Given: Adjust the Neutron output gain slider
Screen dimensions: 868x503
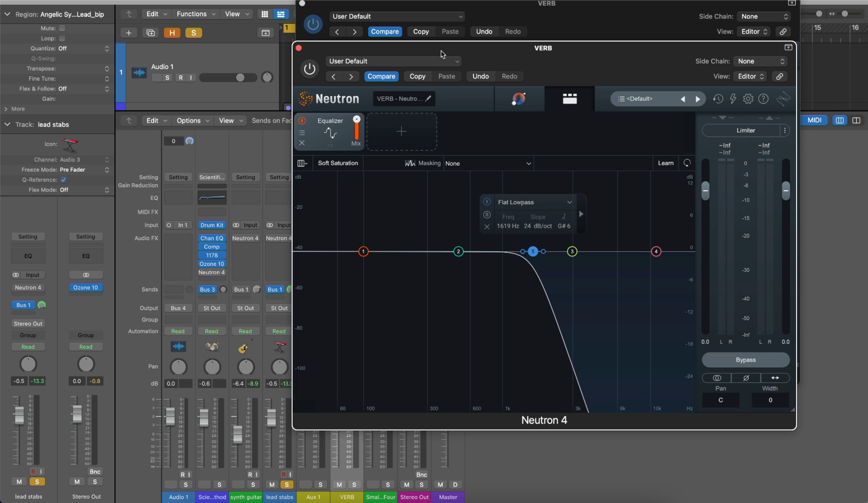Looking at the screenshot, I should (x=786, y=190).
